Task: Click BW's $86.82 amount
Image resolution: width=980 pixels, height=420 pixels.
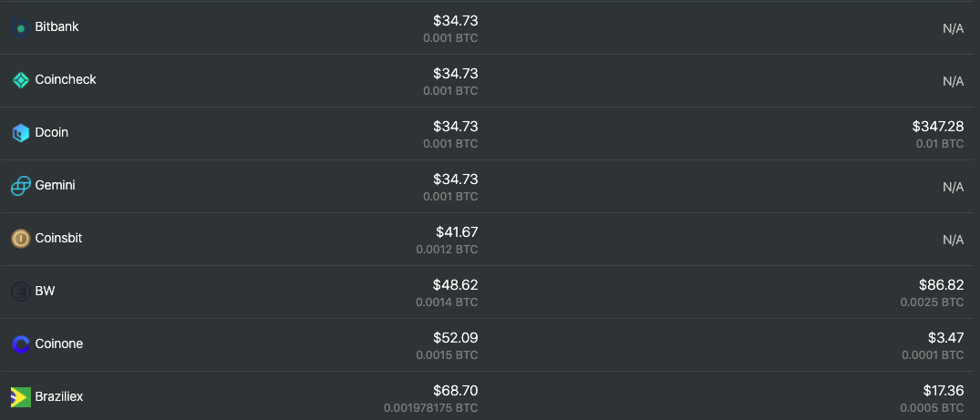Action: click(941, 285)
